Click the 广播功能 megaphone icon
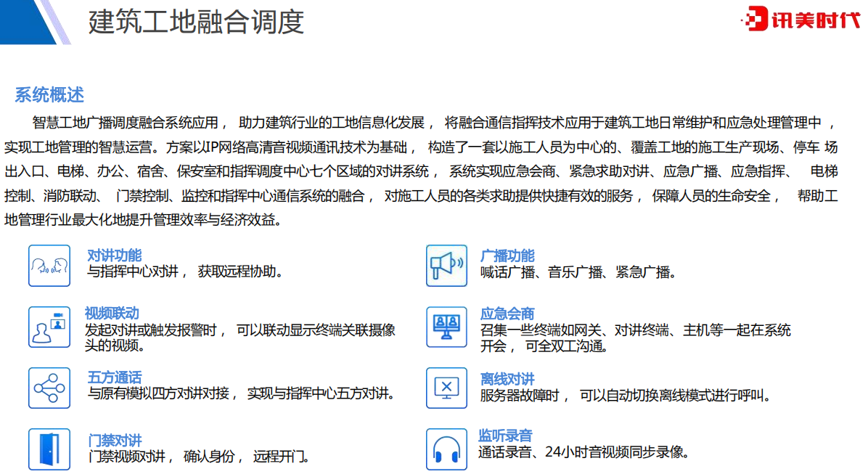This screenshot has width=868, height=474. point(446,265)
